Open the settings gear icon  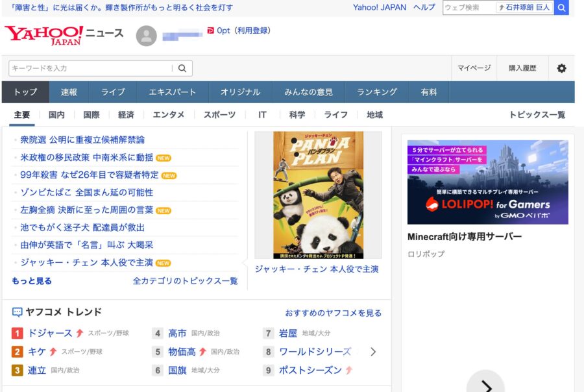561,67
